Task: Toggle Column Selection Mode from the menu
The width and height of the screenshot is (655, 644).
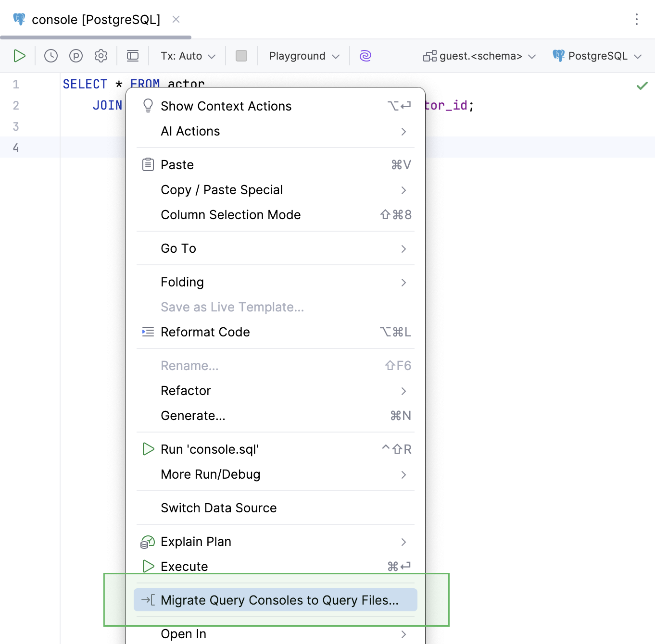Action: coord(231,215)
